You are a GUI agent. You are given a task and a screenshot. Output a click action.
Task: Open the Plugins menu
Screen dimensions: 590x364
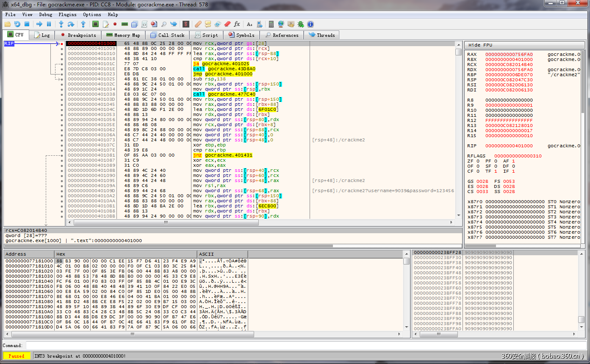pyautogui.click(x=67, y=14)
